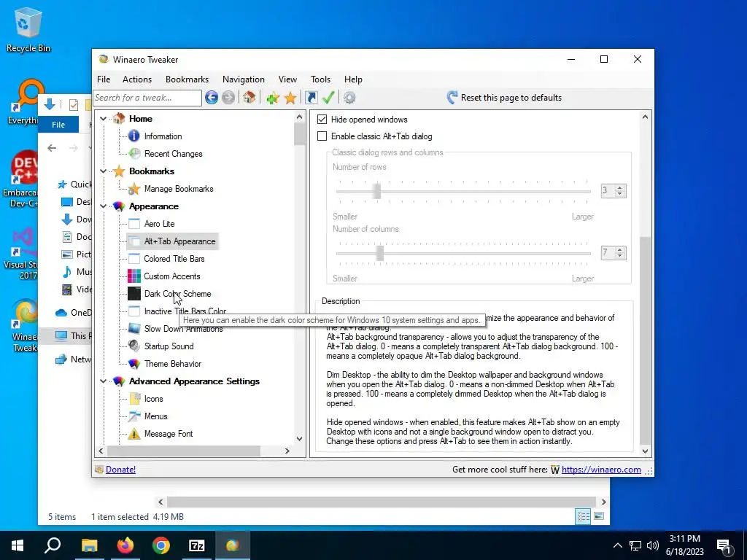The image size is (747, 560).
Task: Click right arrow of tree horizontal scrollbar
Action: pyautogui.click(x=287, y=451)
